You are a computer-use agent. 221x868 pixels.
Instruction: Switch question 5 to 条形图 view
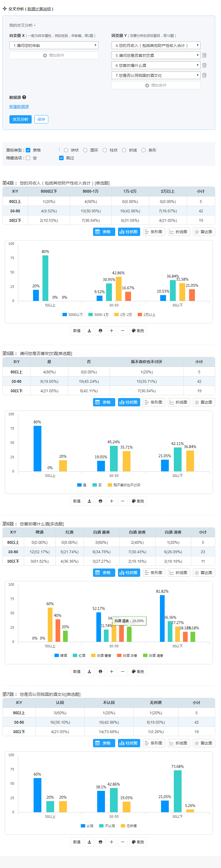pyautogui.click(x=154, y=402)
